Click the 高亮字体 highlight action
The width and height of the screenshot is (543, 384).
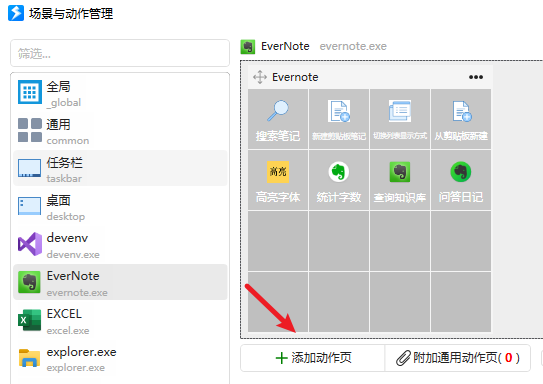tap(278, 180)
